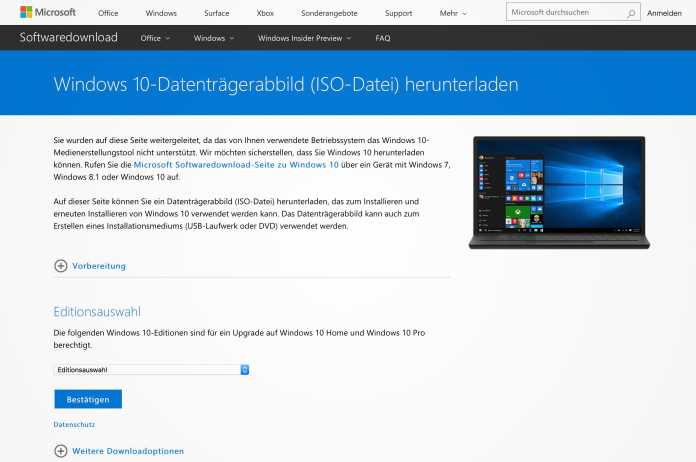Click the search magnifier icon
This screenshot has height=462, width=696.
coord(631,14)
